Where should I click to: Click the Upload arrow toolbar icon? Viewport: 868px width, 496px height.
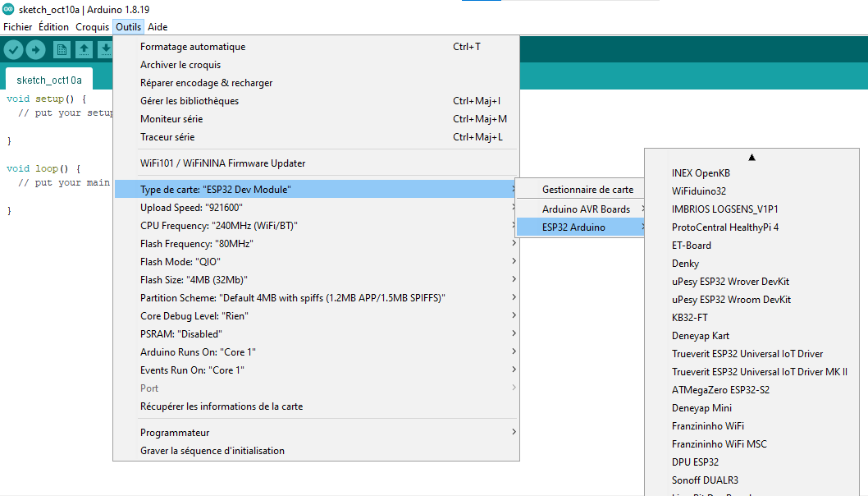[35, 50]
